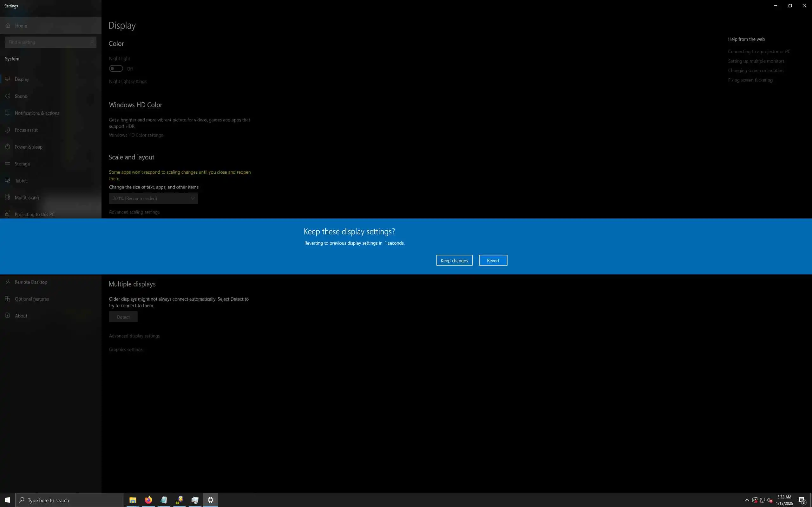Click the Focus assist moon icon
This screenshot has height=507, width=812.
click(7, 130)
